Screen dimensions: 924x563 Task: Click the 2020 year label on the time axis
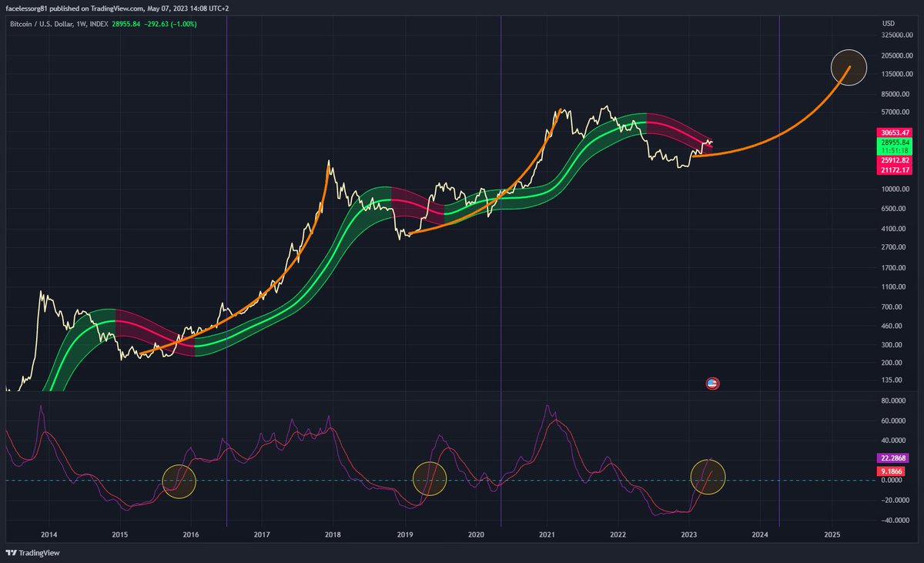coord(476,534)
